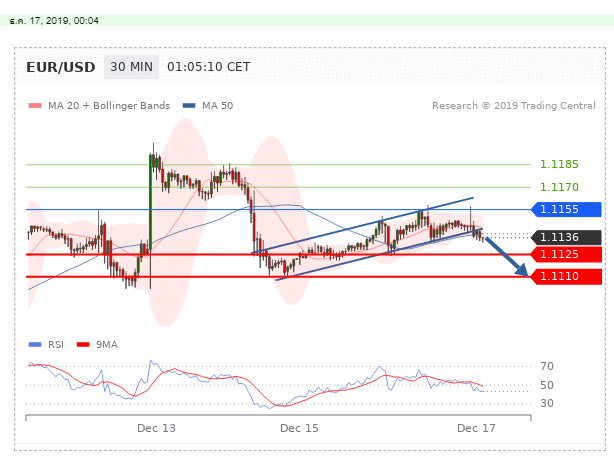Click the 01:05:10 CET timestamp
614x458 pixels.
click(209, 67)
